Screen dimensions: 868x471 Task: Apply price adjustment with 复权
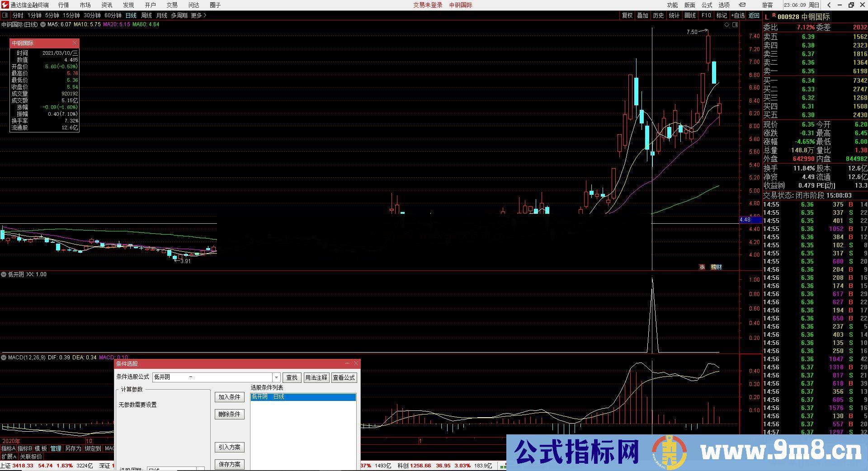[x=627, y=15]
